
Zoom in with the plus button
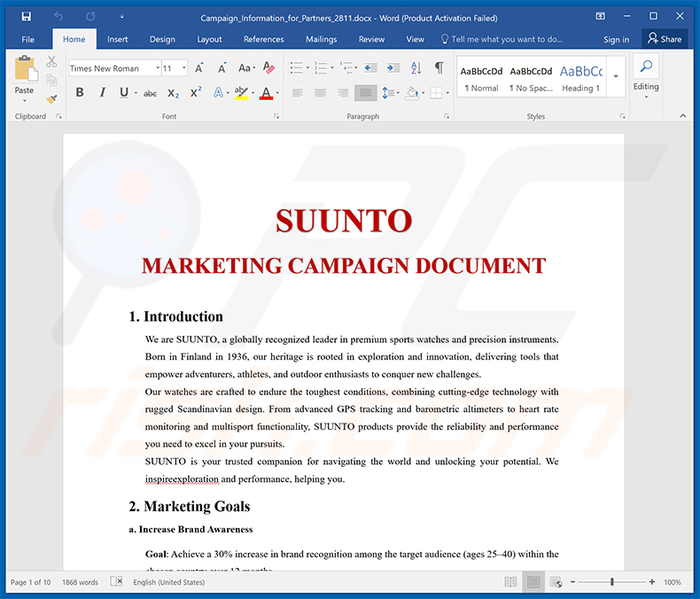point(652,581)
